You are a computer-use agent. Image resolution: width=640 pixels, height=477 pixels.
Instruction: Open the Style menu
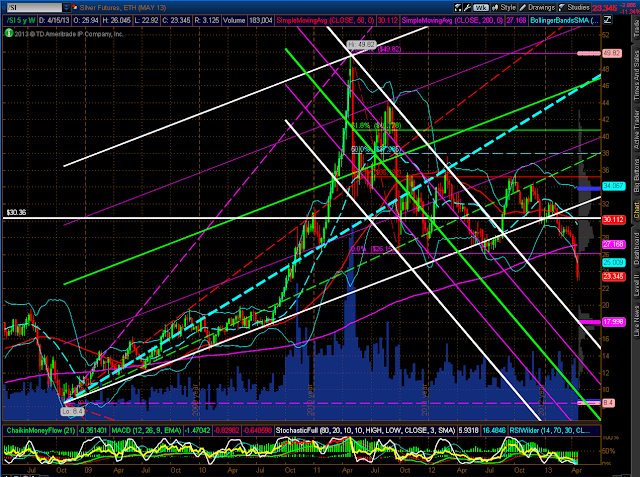tap(504, 7)
